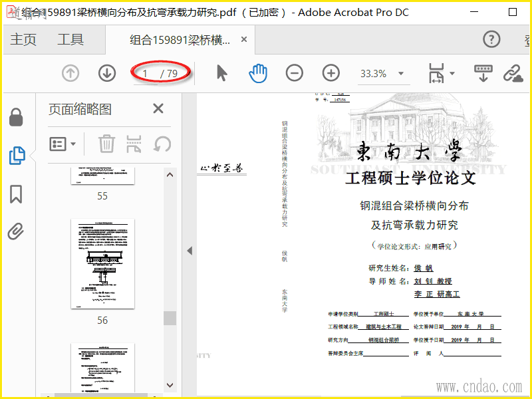Select page 55 thumbnail
The image size is (532, 399).
pyautogui.click(x=103, y=176)
